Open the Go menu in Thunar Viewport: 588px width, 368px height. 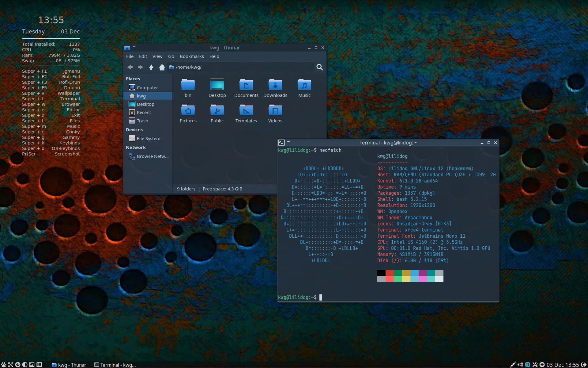pos(171,56)
